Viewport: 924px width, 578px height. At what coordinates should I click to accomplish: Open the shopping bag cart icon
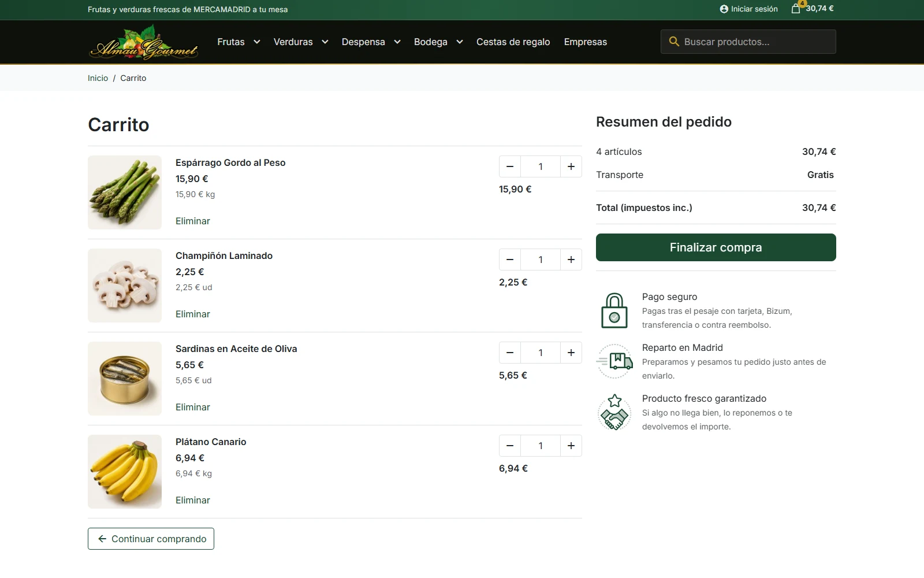796,9
